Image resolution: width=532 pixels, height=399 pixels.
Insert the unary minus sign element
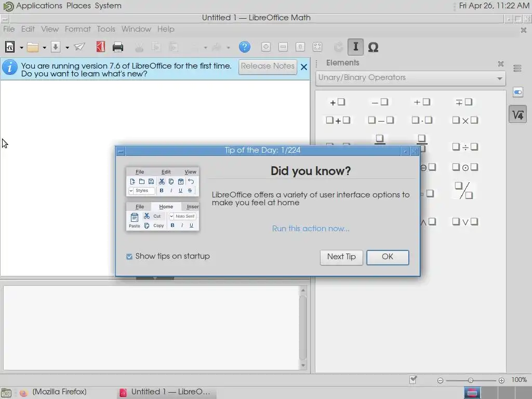(x=380, y=102)
